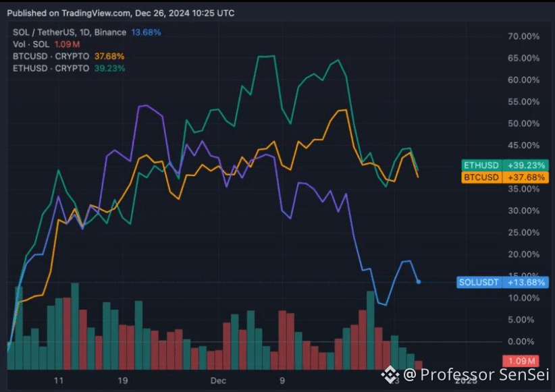Click the 25.00% axis label
Image resolution: width=555 pixels, height=392 pixels.
click(523, 233)
